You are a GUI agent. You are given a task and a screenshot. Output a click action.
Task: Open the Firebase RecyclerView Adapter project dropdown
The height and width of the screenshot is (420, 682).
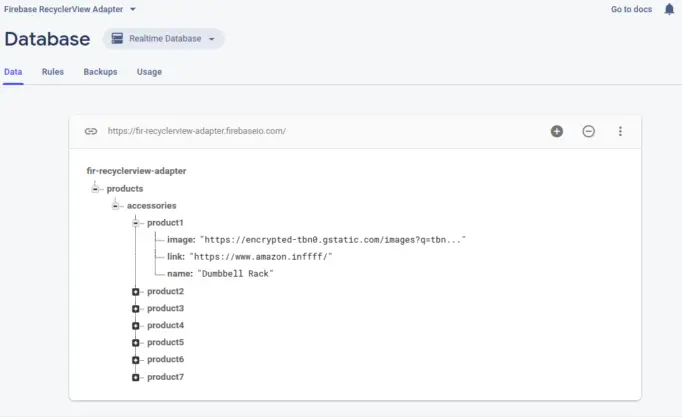pyautogui.click(x=70, y=9)
